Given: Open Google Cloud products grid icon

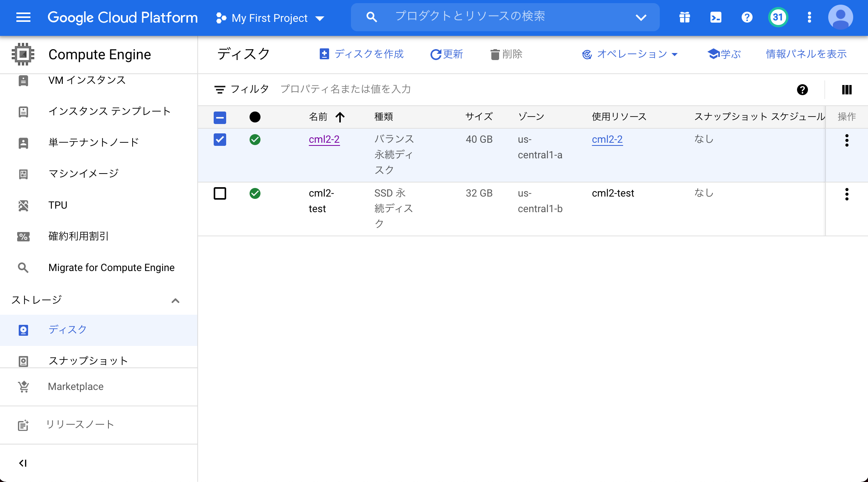Looking at the screenshot, I should (684, 17).
